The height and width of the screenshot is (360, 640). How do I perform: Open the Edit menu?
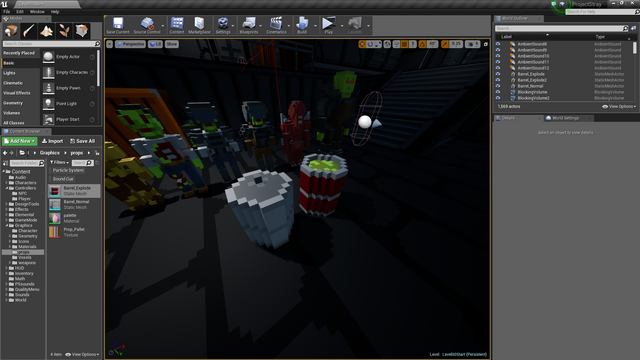click(20, 12)
